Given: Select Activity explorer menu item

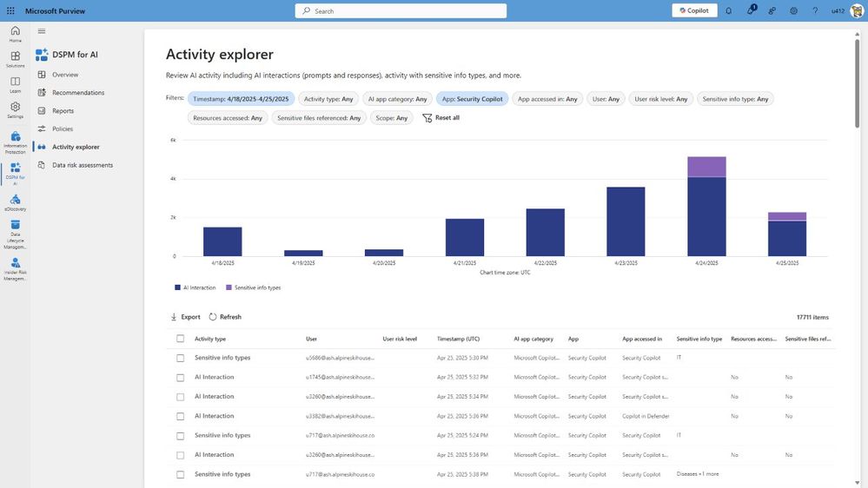Looking at the screenshot, I should [76, 147].
